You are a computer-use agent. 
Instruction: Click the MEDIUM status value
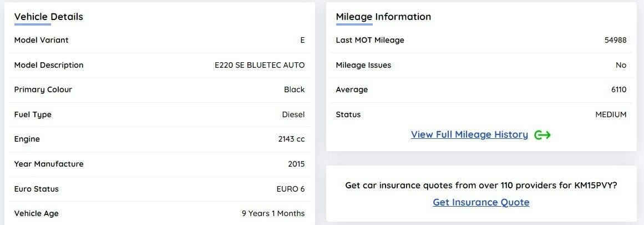(611, 114)
